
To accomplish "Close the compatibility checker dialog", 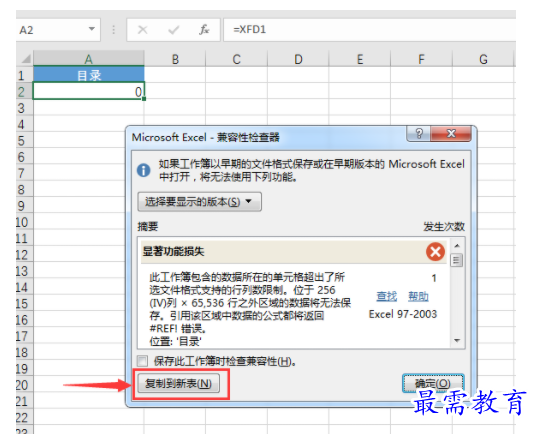I will (x=451, y=133).
